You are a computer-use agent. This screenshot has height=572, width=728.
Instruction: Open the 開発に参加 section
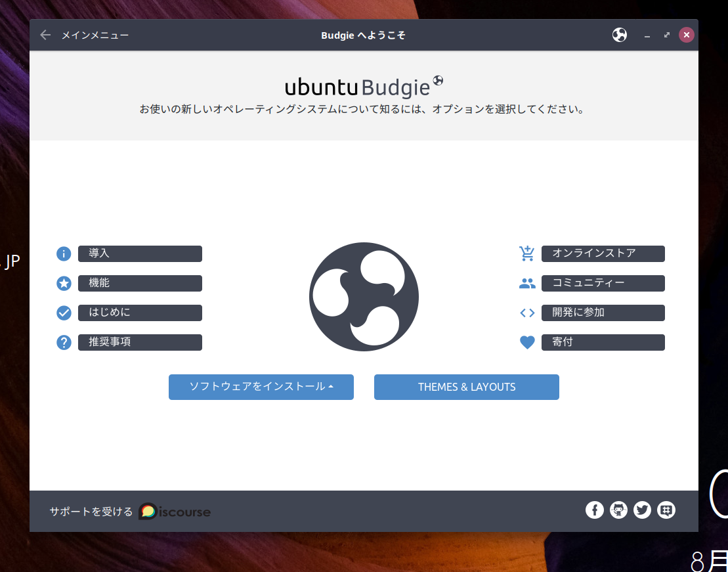tap(603, 313)
